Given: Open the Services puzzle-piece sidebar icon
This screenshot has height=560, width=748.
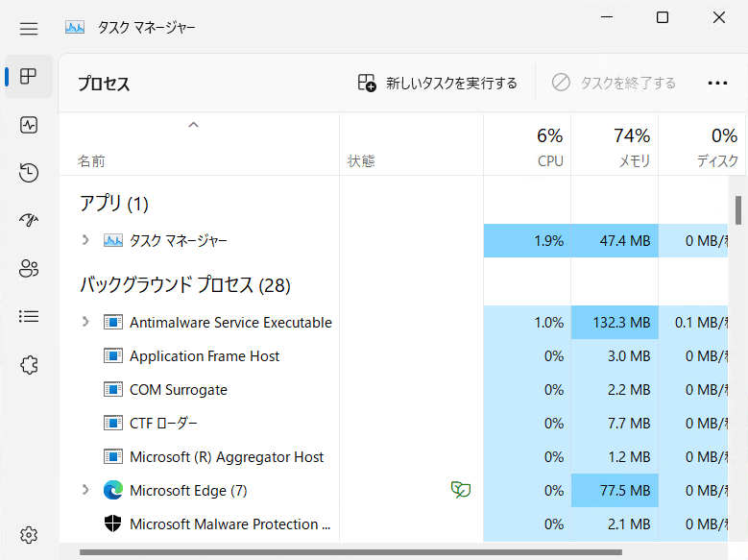Looking at the screenshot, I should point(29,365).
